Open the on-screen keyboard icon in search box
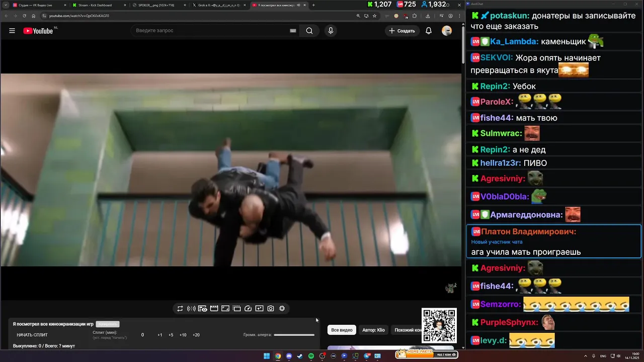 click(293, 31)
